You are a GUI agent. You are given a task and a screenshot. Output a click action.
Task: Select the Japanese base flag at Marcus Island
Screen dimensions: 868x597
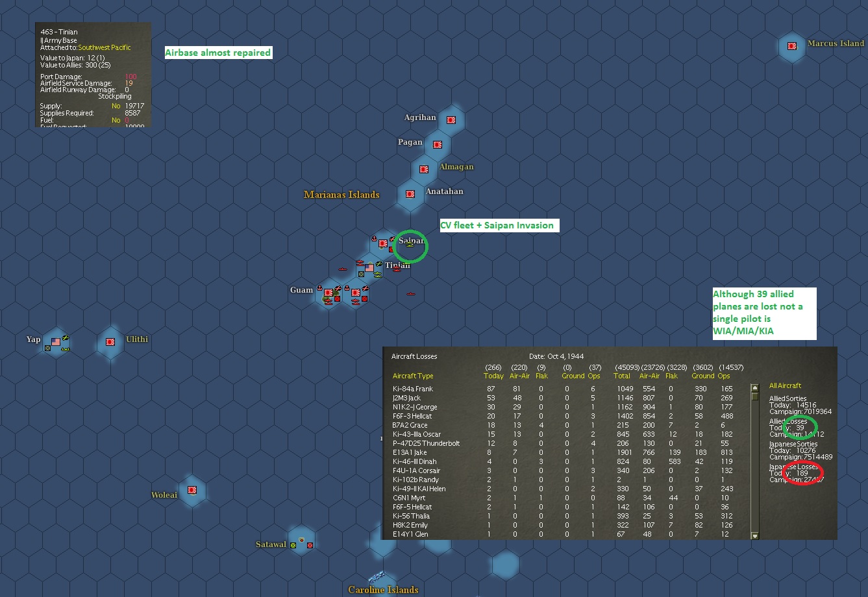pyautogui.click(x=792, y=46)
